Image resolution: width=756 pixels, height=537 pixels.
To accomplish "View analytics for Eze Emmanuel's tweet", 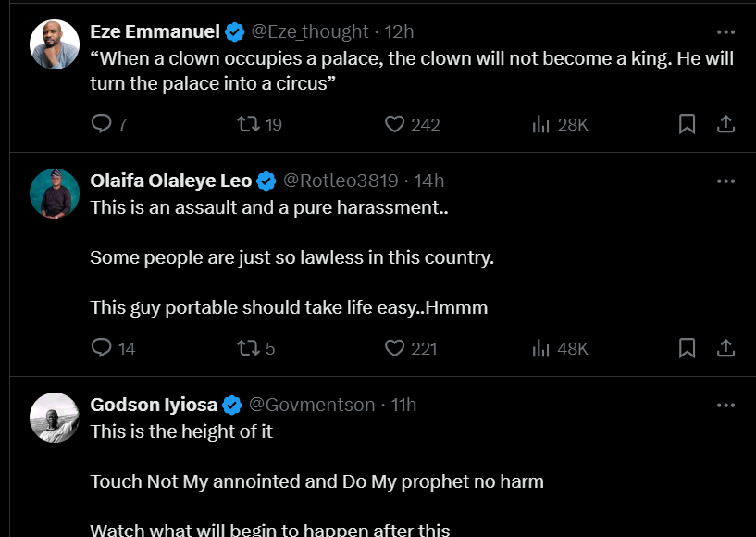I will (541, 124).
